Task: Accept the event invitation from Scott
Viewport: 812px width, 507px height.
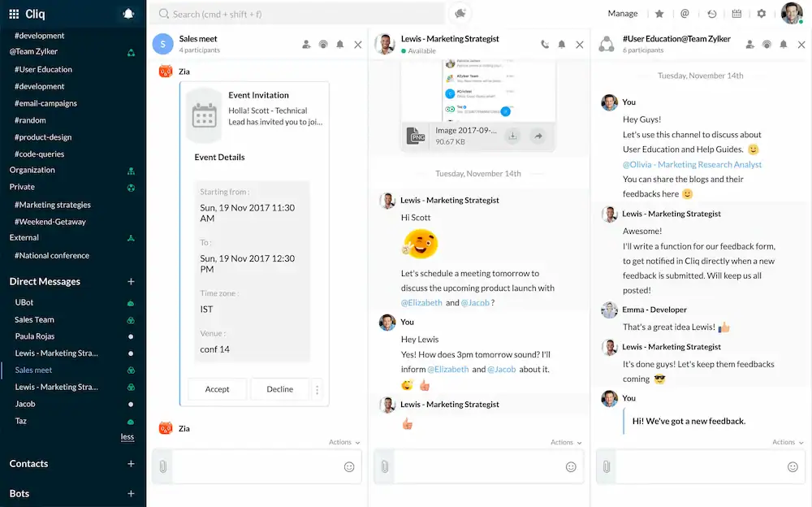Action: (217, 389)
